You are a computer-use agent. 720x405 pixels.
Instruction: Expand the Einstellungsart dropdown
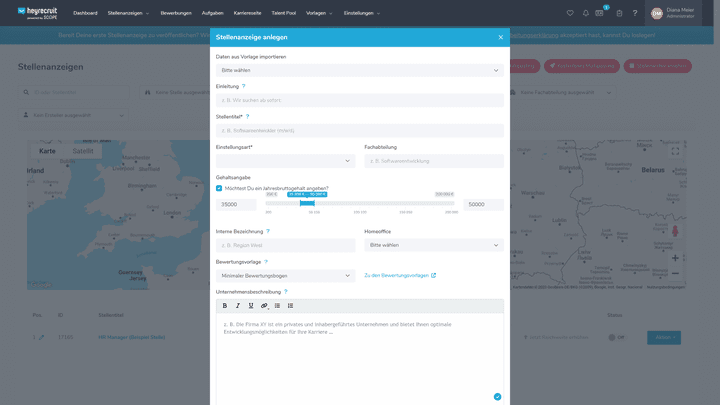(x=285, y=160)
